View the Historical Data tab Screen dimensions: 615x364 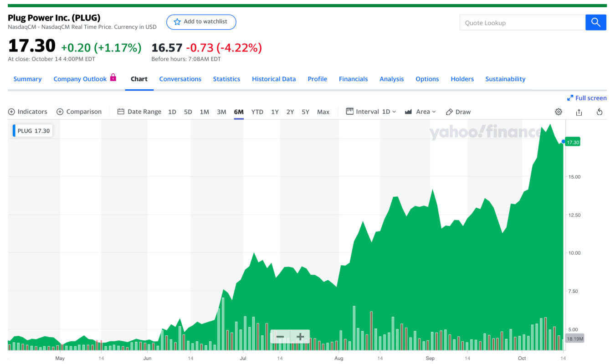pyautogui.click(x=274, y=79)
